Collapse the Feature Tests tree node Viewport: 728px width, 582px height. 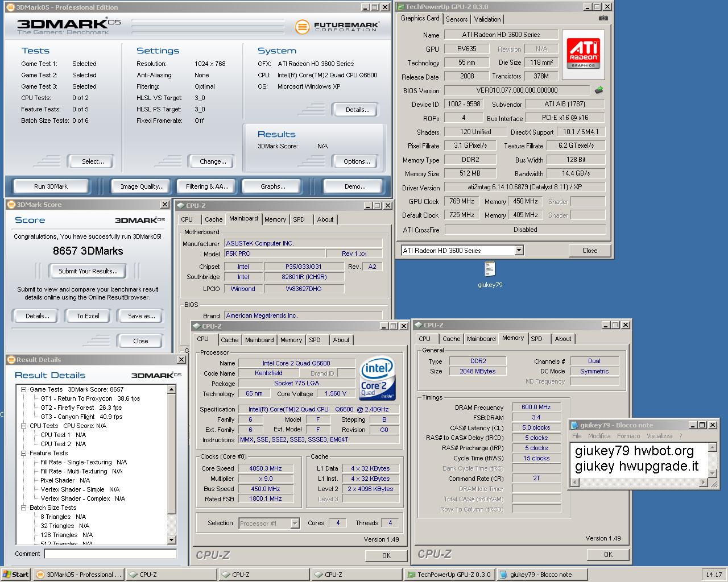pyautogui.click(x=24, y=453)
